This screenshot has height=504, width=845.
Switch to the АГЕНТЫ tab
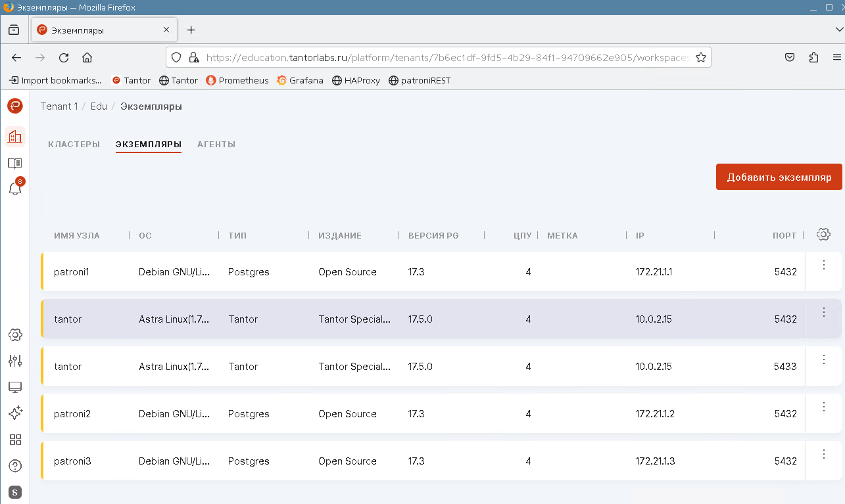pos(216,145)
